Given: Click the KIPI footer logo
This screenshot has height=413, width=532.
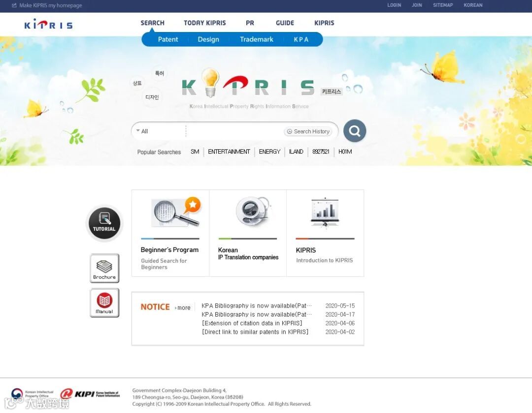Looking at the screenshot, I should click(90, 394).
